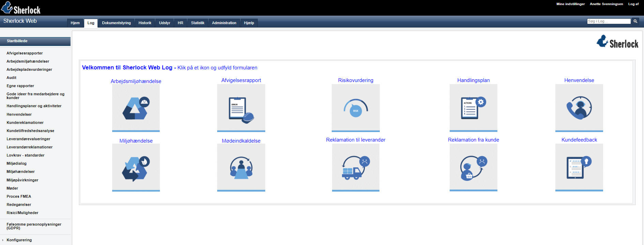Click the Kundefeedback title link
Image resolution: width=644 pixels, height=245 pixels.
tap(579, 140)
